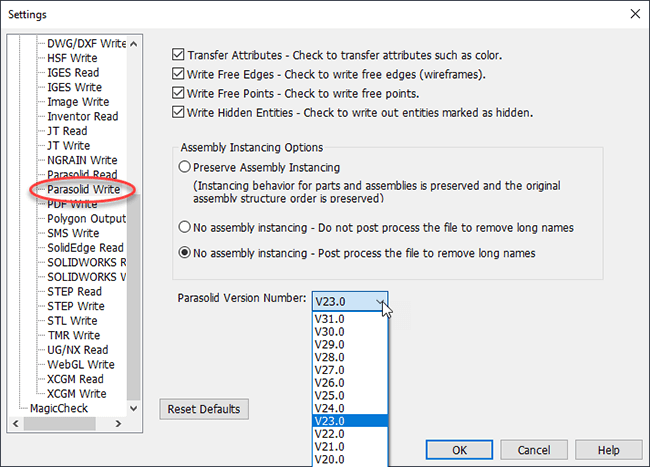Select DWG/DXF Write tree item
This screenshot has height=467, width=650.
(x=86, y=44)
